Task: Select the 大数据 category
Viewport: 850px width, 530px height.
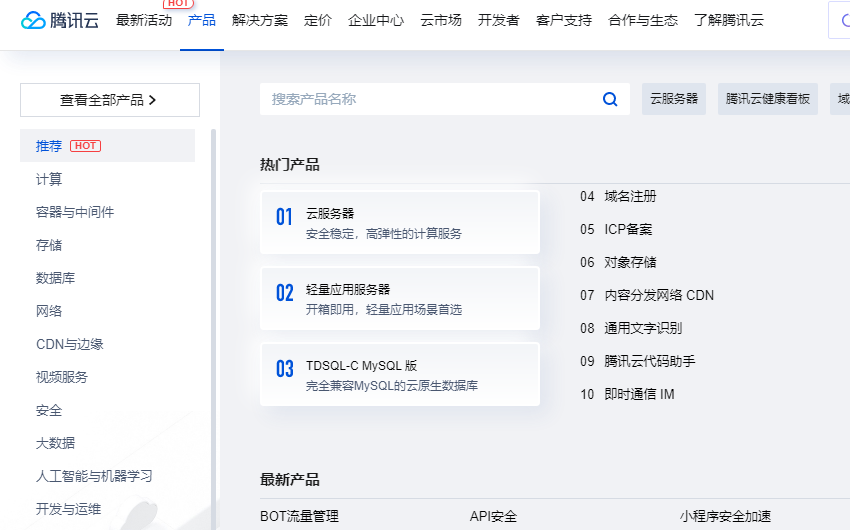Action: [x=55, y=443]
